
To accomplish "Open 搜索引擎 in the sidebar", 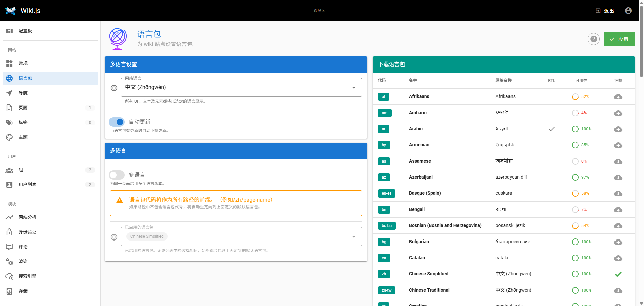I will (x=50, y=276).
